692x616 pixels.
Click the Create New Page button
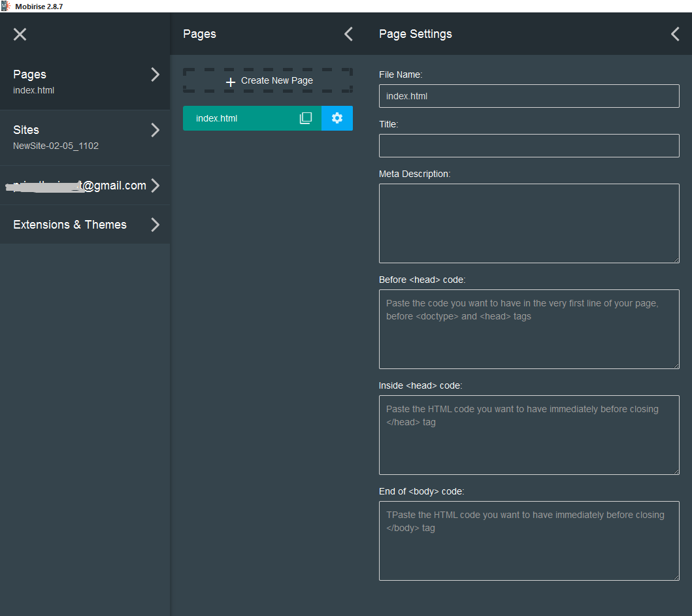pyautogui.click(x=268, y=81)
